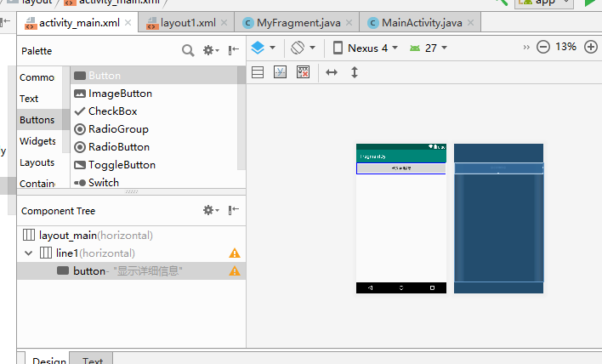Screen dimensions: 602x364
Task: Close the MyFragment.java tab
Action: click(x=349, y=23)
